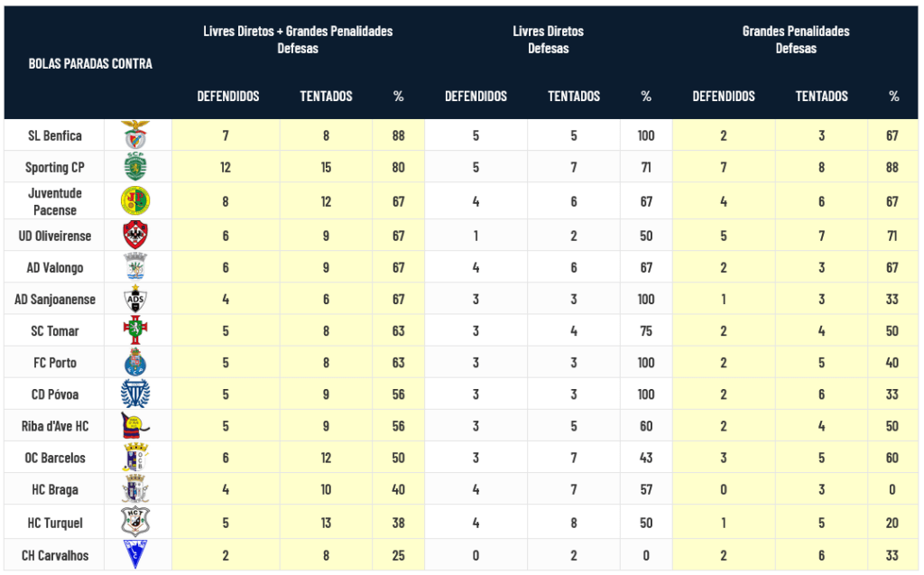Click the Riba d'Ave HC logo
Image resolution: width=924 pixels, height=575 pixels.
coord(135,425)
